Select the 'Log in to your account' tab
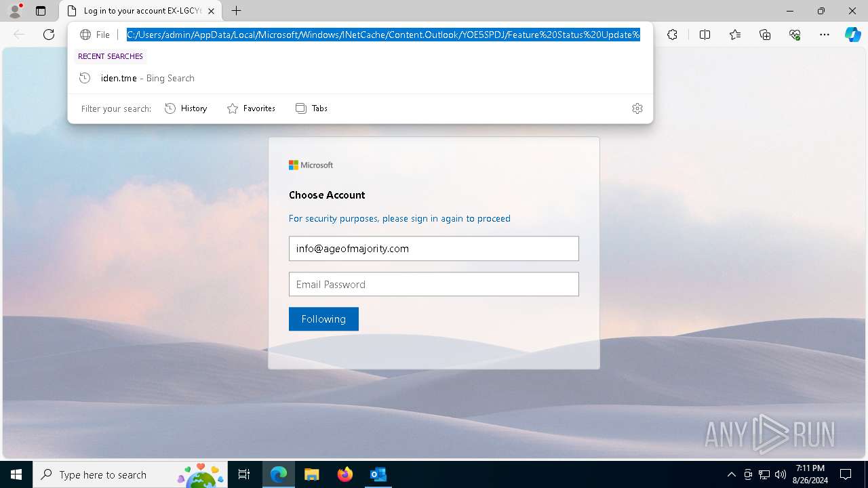 click(x=141, y=11)
